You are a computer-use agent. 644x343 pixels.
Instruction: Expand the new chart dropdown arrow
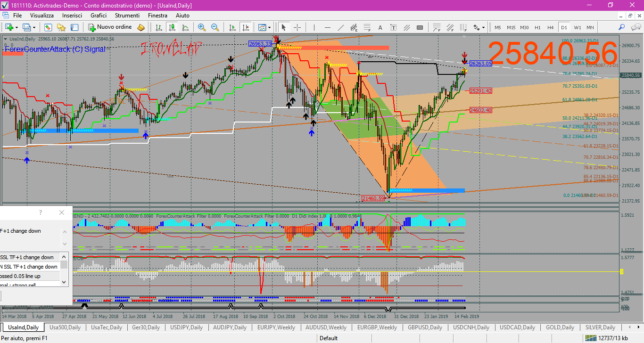[17, 27]
